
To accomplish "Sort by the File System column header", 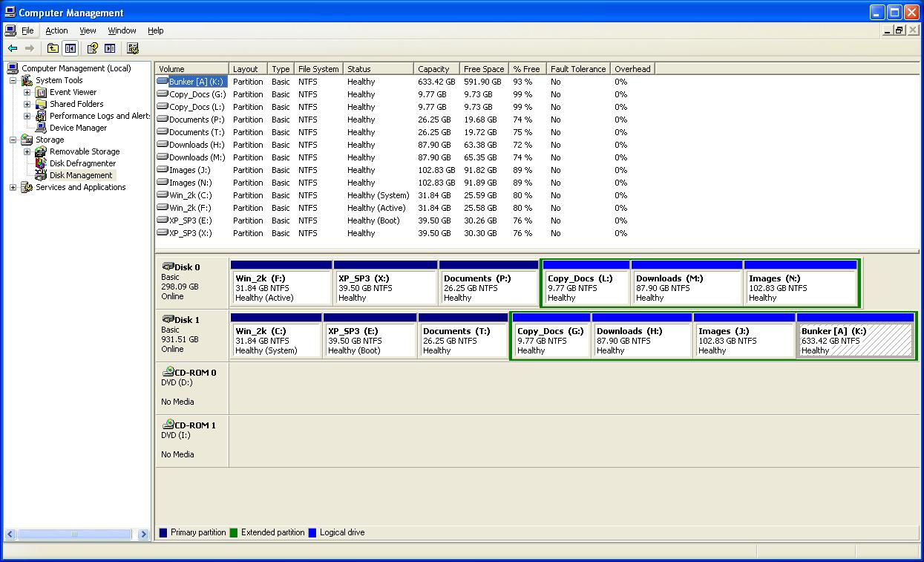I will tap(319, 69).
